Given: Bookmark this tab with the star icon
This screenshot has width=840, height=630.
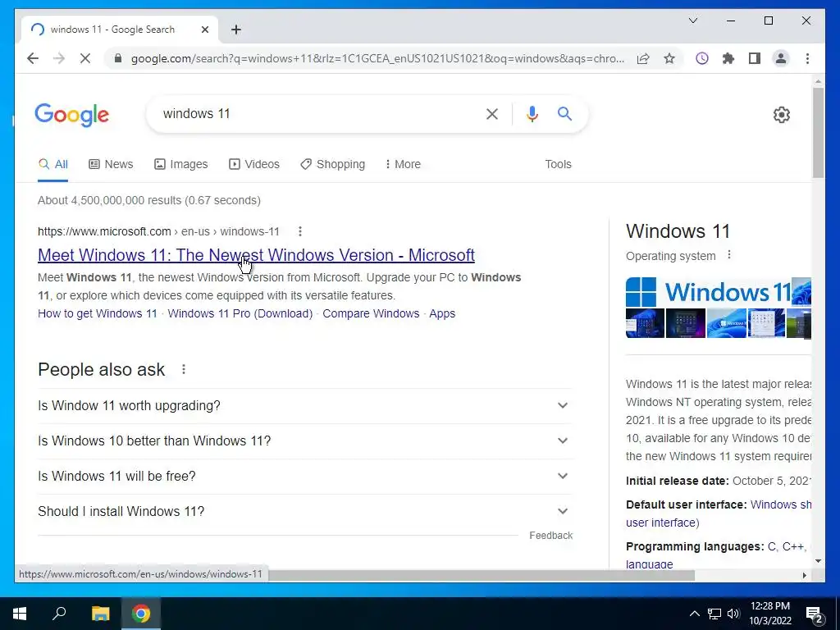Looking at the screenshot, I should point(669,58).
